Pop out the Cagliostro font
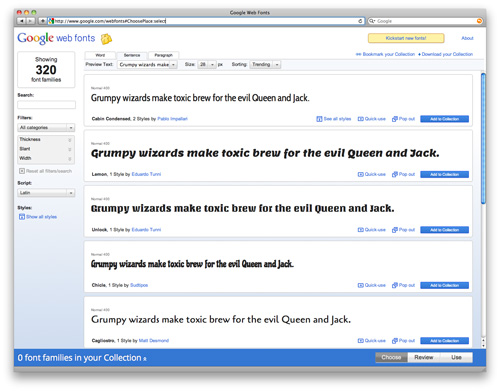The width and height of the screenshot is (500, 391). (403, 340)
